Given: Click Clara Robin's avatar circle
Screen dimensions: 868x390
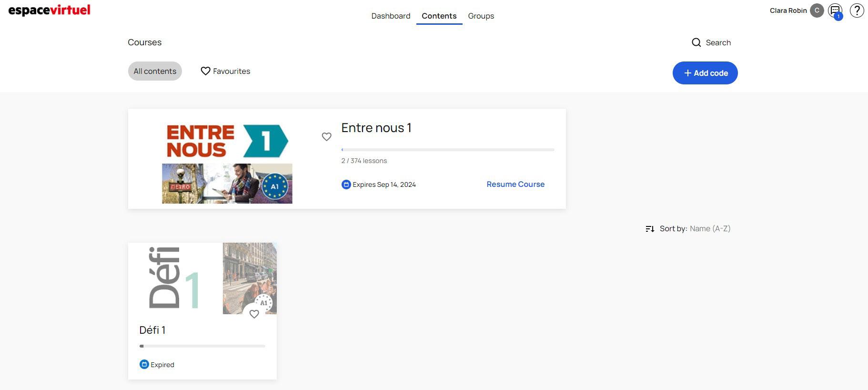Looking at the screenshot, I should click(x=817, y=10).
